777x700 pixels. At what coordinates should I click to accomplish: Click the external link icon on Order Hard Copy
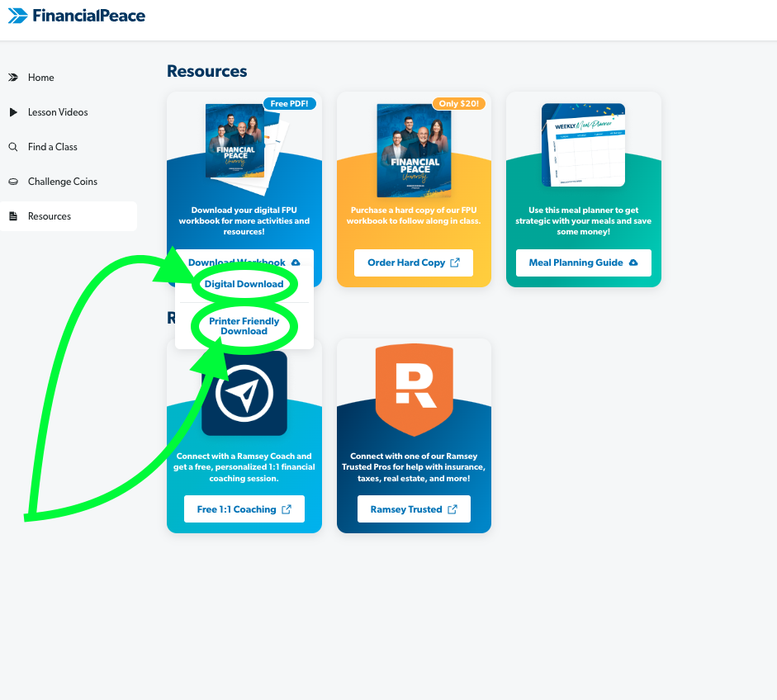(x=455, y=262)
